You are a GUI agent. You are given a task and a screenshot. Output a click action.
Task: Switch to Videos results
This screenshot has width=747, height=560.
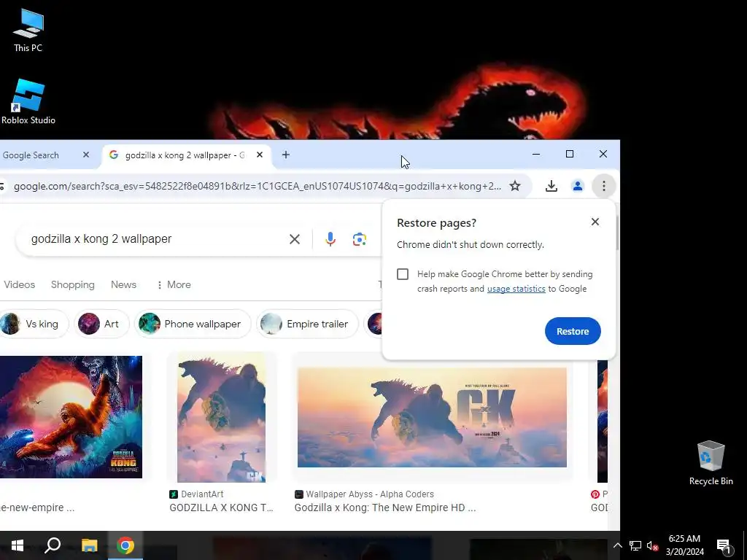20,285
